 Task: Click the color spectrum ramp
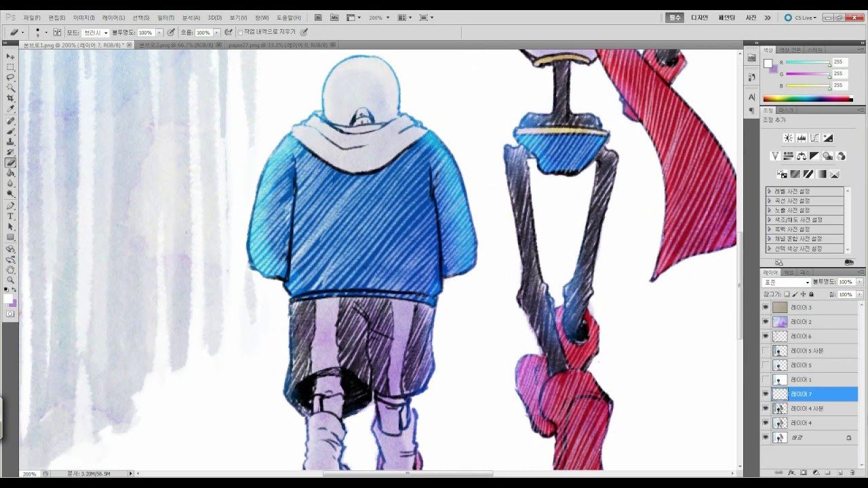pyautogui.click(x=808, y=99)
